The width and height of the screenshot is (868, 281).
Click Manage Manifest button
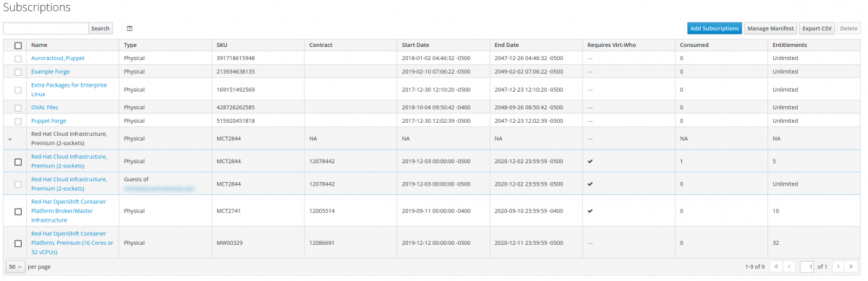click(770, 28)
